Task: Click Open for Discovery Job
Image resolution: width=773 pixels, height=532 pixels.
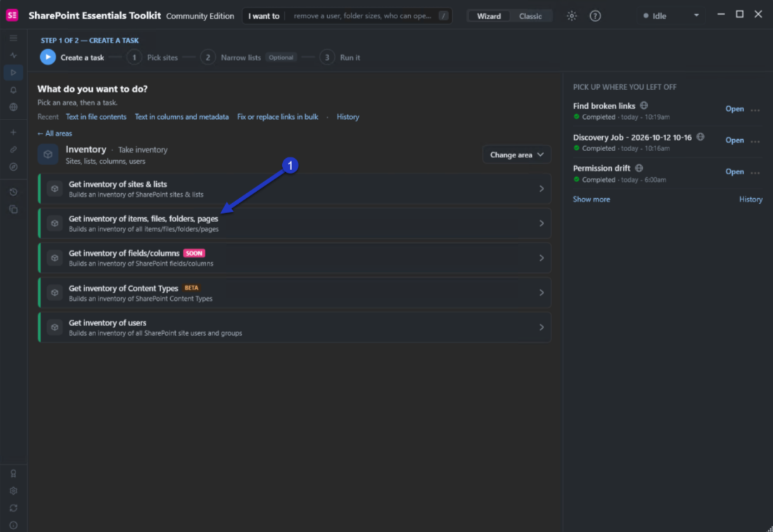Action: tap(734, 141)
